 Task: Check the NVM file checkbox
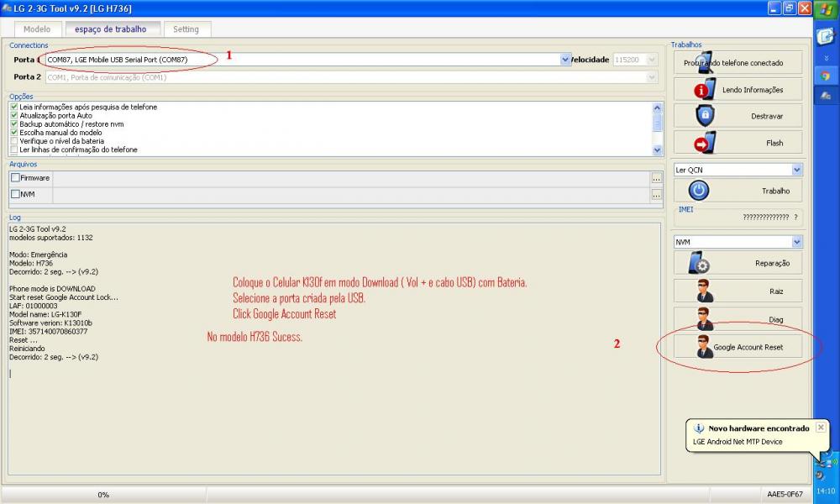[x=15, y=194]
